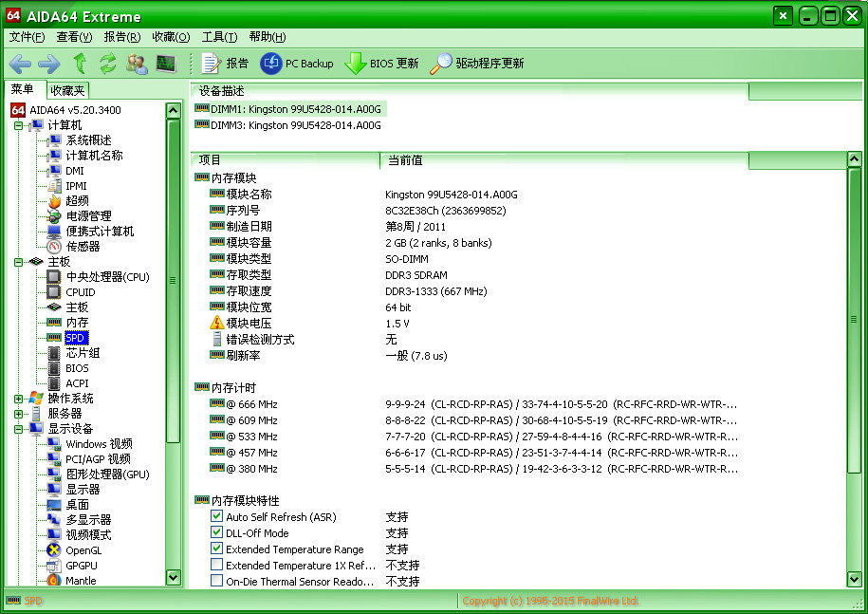Click the Back arrow toolbar icon
This screenshot has height=614, width=868.
(x=21, y=64)
